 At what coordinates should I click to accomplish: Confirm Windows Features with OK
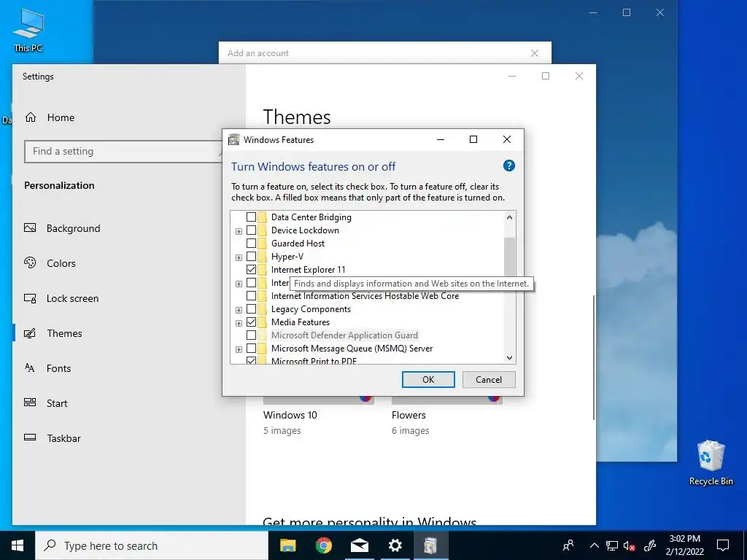coord(428,379)
